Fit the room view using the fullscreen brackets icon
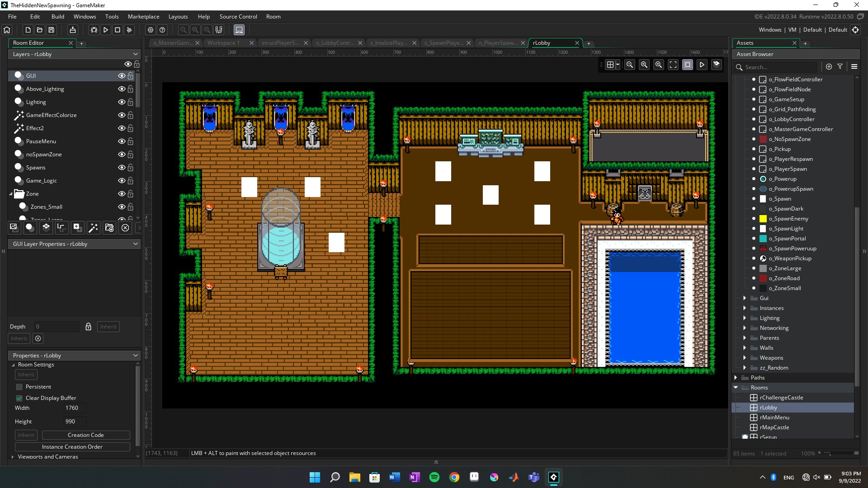Viewport: 868px width, 488px height. pyautogui.click(x=673, y=65)
